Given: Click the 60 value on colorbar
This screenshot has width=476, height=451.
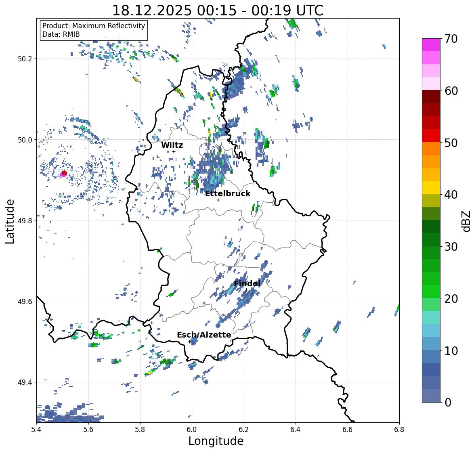Looking at the screenshot, I should pos(451,91).
